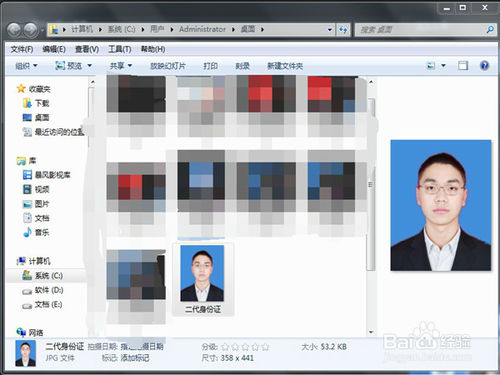Expand arrow after Administrator in breadcrumb
The height and width of the screenshot is (375, 500).
pos(233,30)
